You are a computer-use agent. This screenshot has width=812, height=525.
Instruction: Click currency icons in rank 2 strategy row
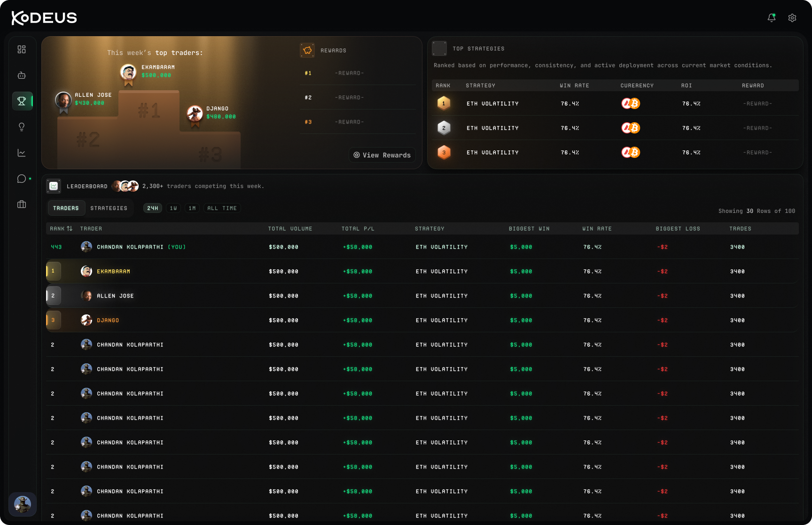click(x=631, y=128)
